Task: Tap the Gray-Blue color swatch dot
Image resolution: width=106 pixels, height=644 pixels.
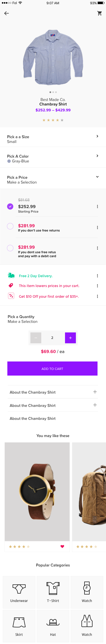Action: (9, 161)
